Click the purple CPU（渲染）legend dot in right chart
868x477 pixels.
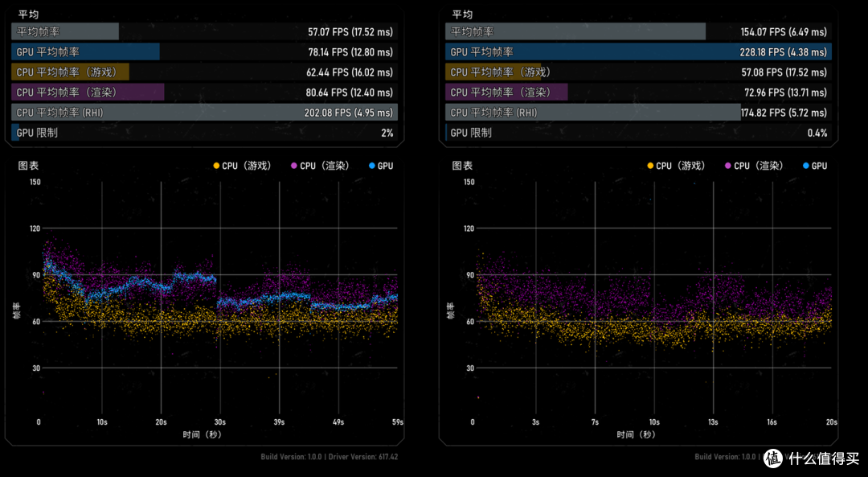tap(728, 166)
